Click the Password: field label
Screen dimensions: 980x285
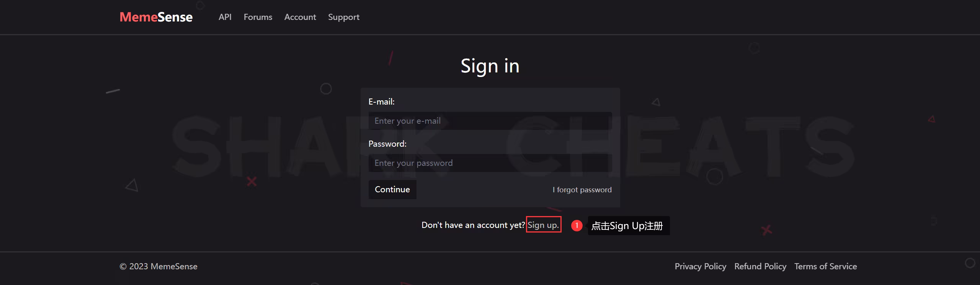387,144
